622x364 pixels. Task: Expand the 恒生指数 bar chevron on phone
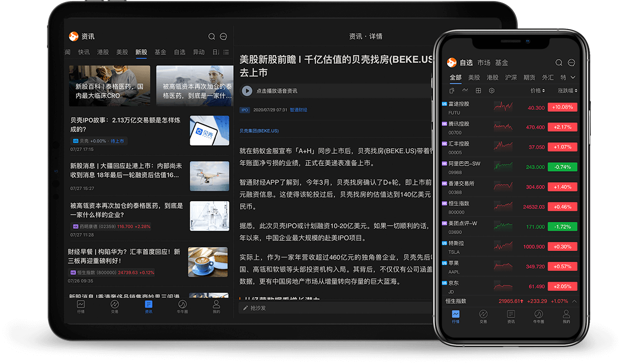click(574, 301)
